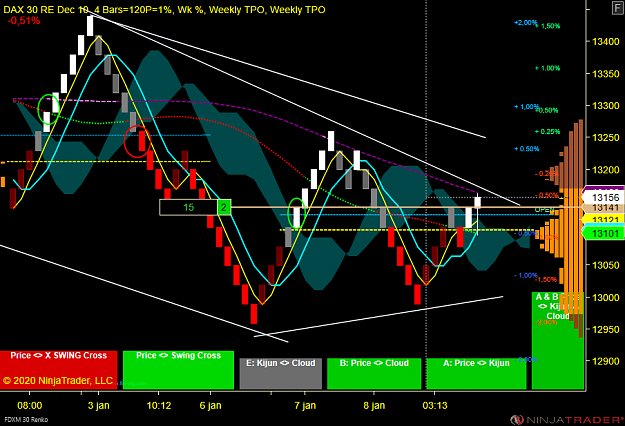
Task: Click the 13141 price marker on axis
Action: pos(604,208)
